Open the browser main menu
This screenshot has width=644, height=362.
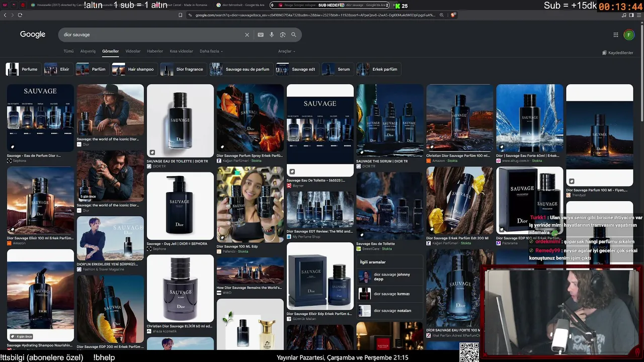click(x=638, y=15)
